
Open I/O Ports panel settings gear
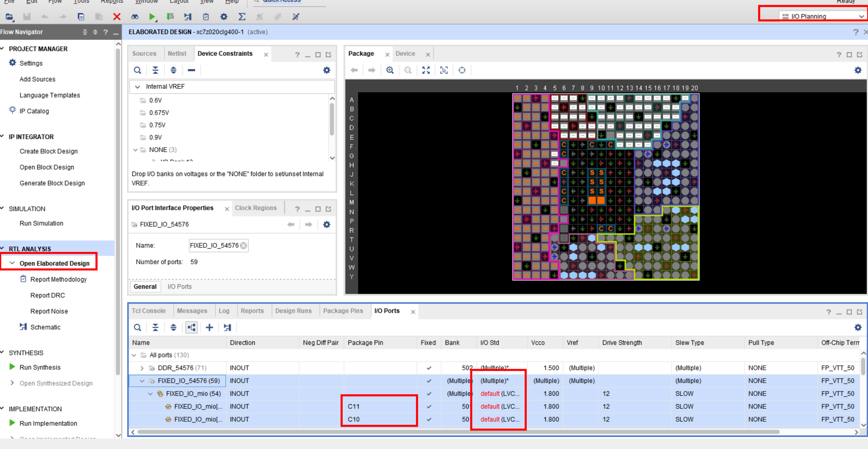click(858, 328)
